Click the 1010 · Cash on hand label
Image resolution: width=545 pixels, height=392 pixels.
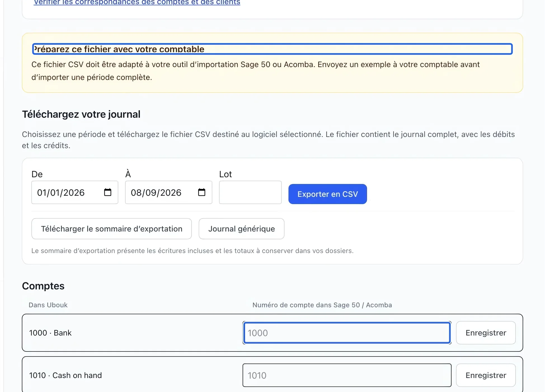65,375
